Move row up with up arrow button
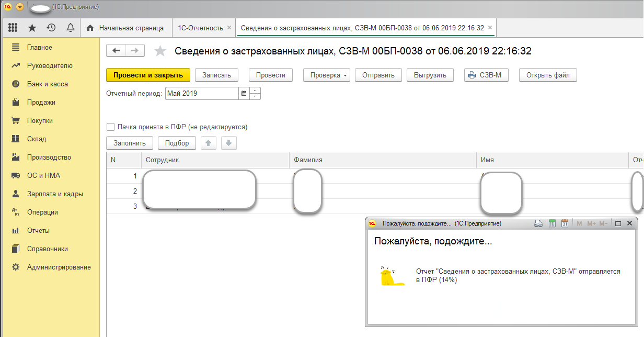The height and width of the screenshot is (337, 644). click(208, 143)
